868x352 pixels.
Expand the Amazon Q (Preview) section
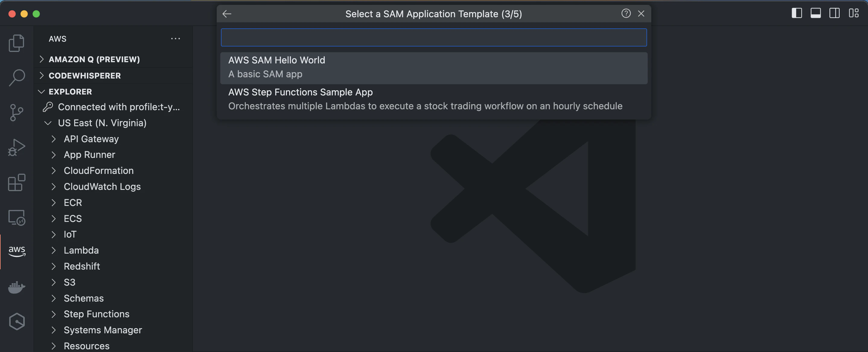41,59
